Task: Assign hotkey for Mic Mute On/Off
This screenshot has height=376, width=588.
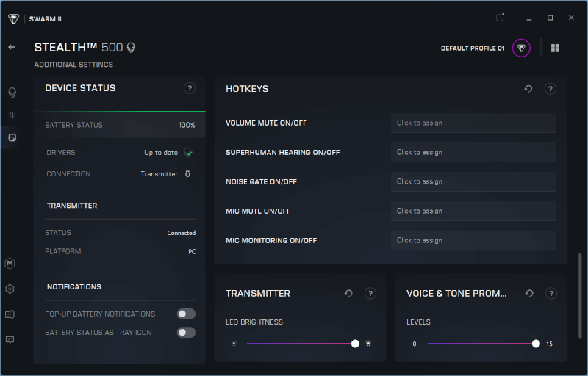Action: pos(473,211)
